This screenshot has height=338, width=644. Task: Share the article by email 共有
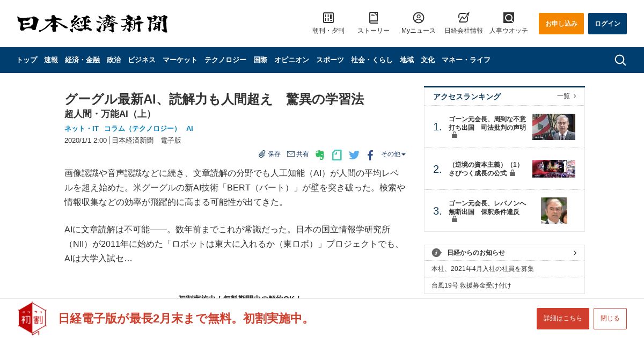298,154
